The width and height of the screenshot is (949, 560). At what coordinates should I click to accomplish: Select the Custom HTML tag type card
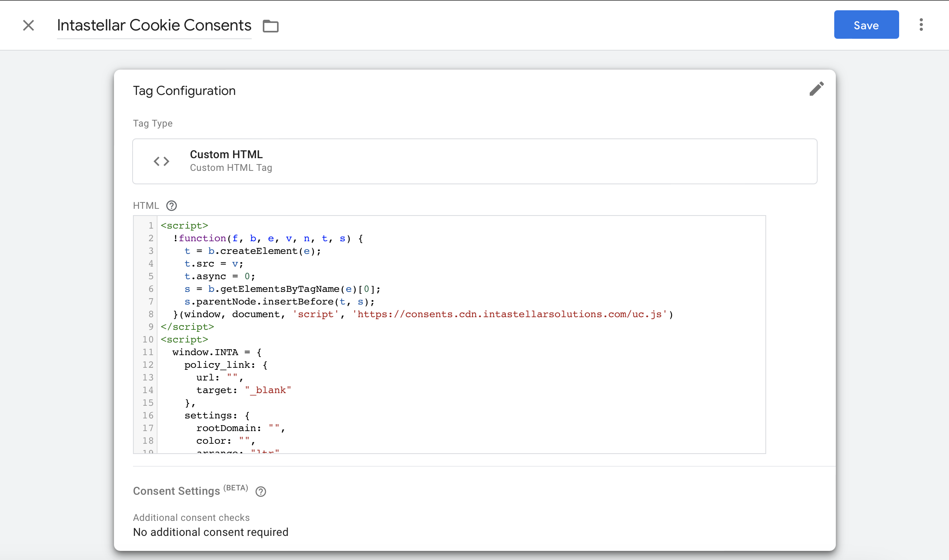coord(475,161)
